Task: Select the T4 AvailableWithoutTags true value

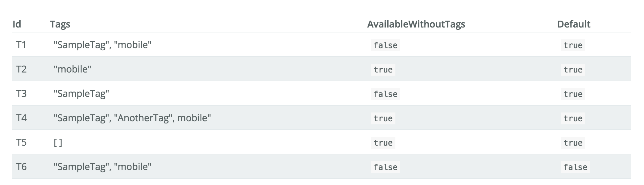Action: click(383, 118)
